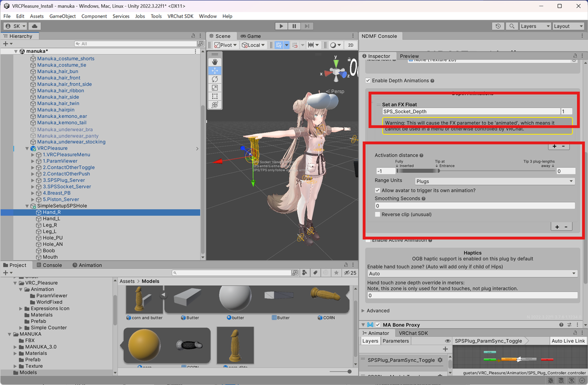
Task: Select the Rotate tool in Scene toolbar
Action: pyautogui.click(x=214, y=79)
